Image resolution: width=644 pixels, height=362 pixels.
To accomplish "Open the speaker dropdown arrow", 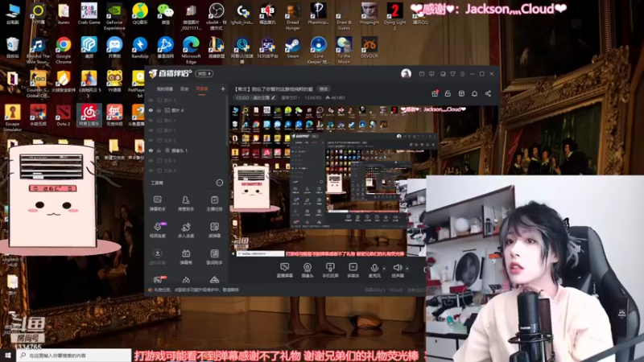I will pyautogui.click(x=407, y=269).
